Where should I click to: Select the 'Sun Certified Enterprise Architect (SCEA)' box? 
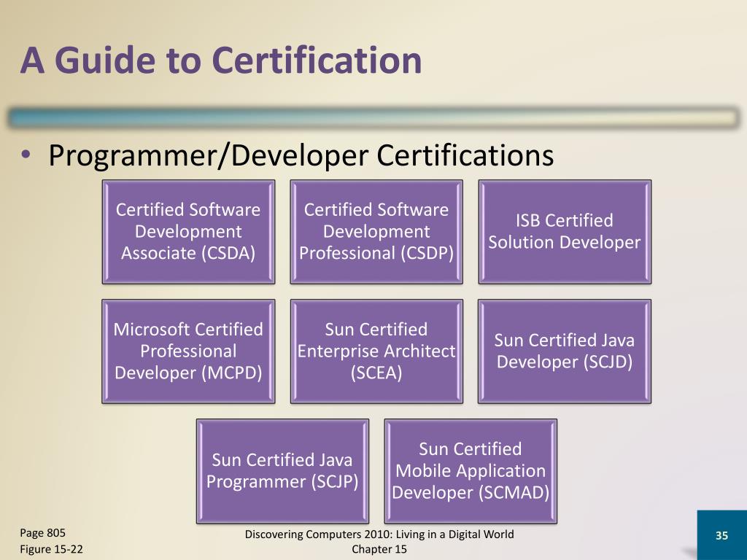coord(376,351)
